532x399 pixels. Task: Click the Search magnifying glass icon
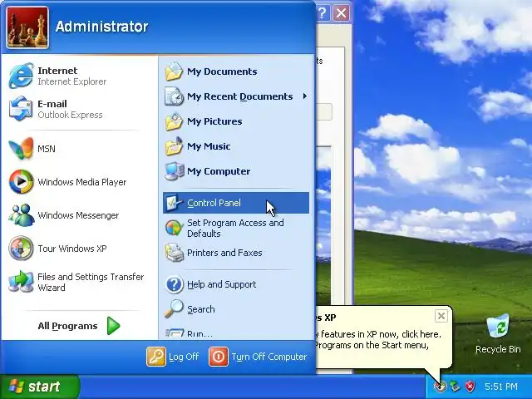point(174,309)
